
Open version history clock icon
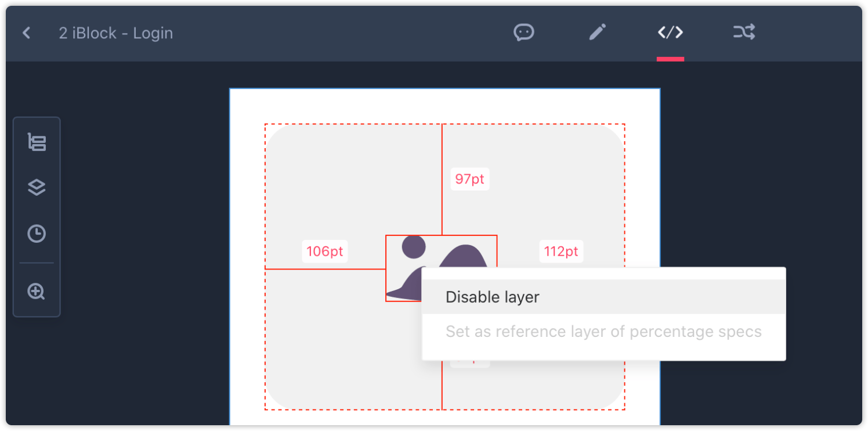pyautogui.click(x=37, y=234)
